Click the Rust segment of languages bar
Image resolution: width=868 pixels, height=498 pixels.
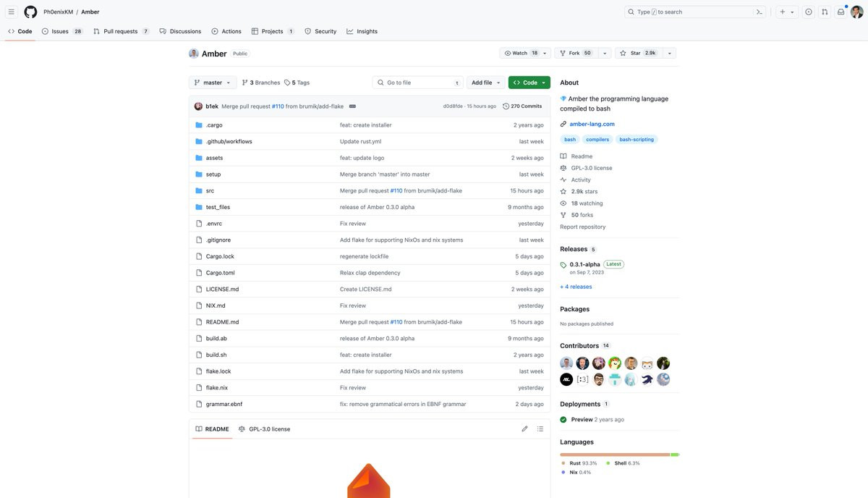pos(615,455)
